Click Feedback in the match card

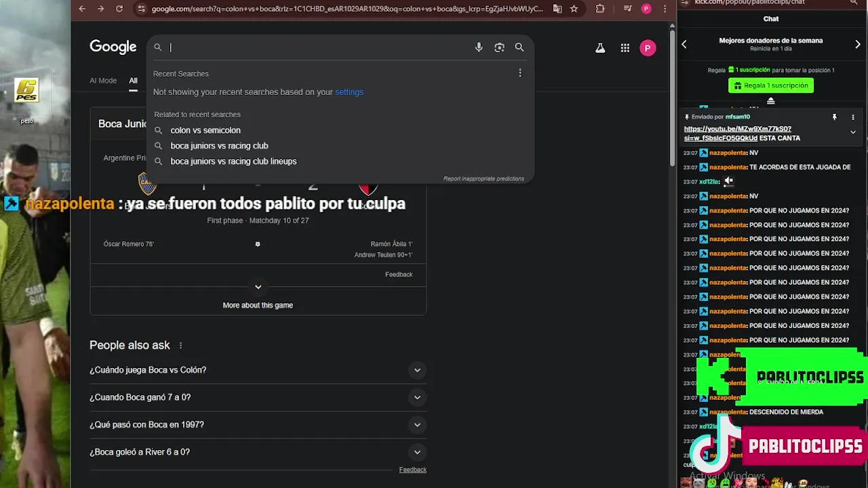coord(399,274)
